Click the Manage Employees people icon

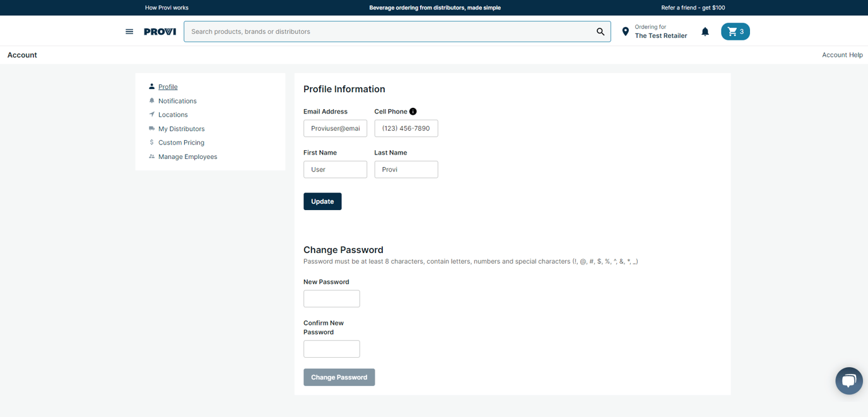click(151, 156)
